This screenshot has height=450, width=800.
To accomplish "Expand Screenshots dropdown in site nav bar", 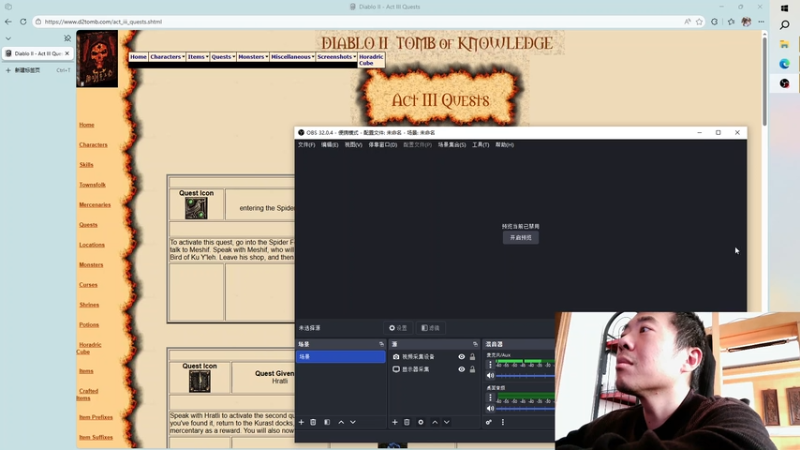I will (x=337, y=57).
